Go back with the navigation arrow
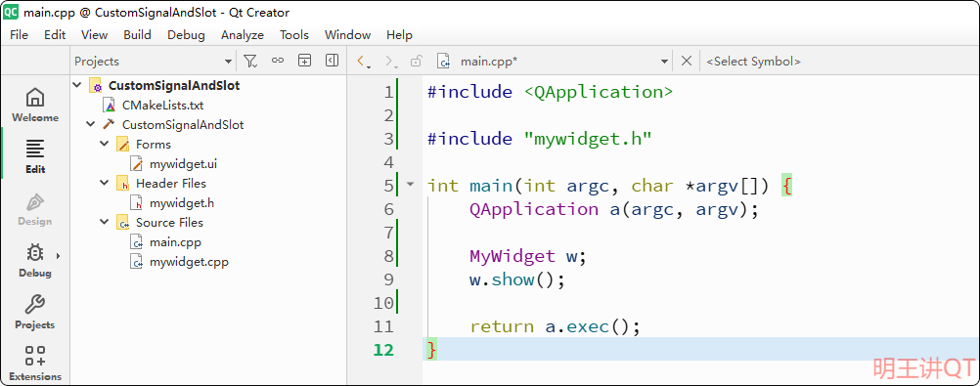Screen dimensions: 980x386 (x=363, y=62)
